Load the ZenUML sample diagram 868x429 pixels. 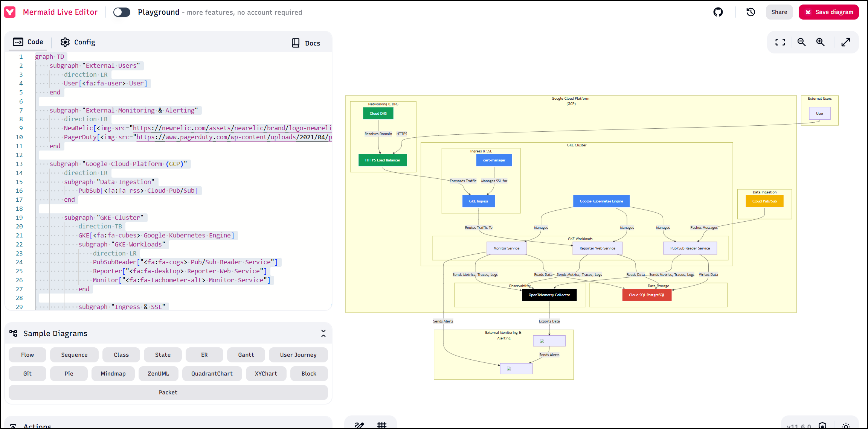pyautogui.click(x=158, y=374)
